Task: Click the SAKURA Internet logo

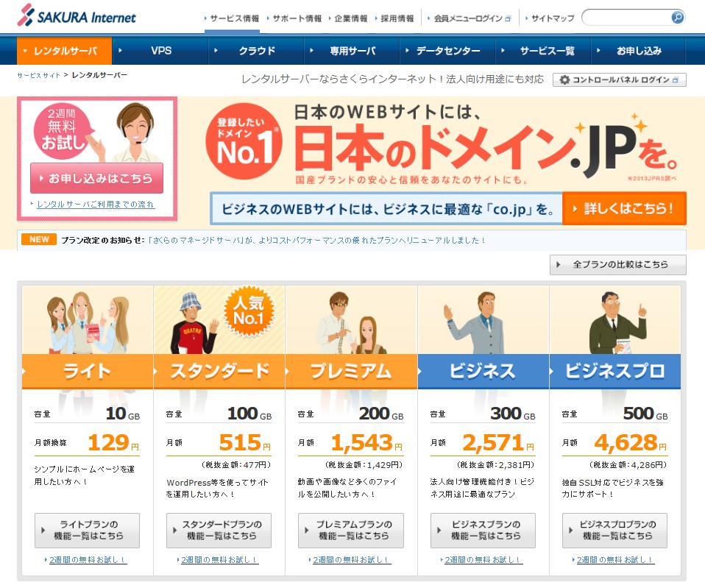Action: tap(77, 15)
